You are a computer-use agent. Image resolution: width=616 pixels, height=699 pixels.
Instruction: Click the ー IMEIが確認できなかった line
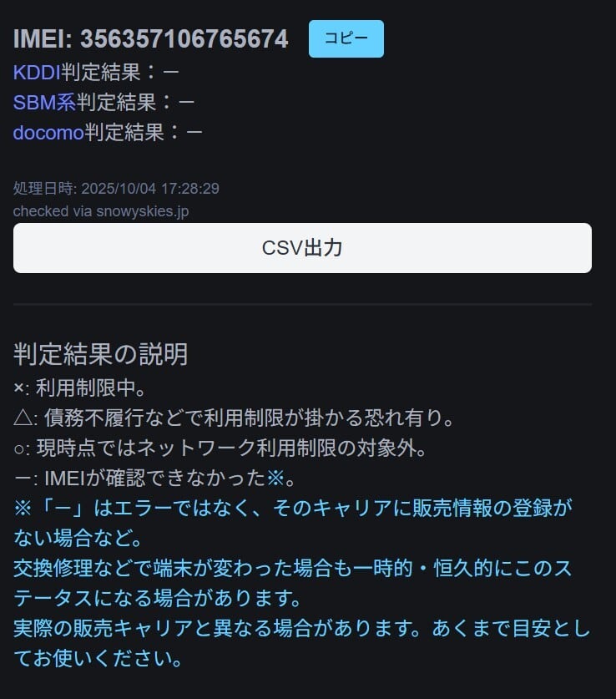tap(155, 478)
